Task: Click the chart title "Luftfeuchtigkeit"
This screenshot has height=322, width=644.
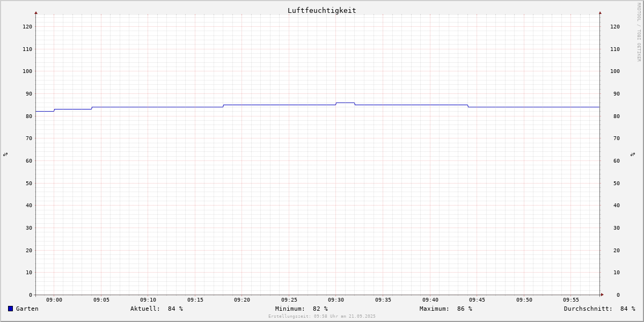Action: 321,10
